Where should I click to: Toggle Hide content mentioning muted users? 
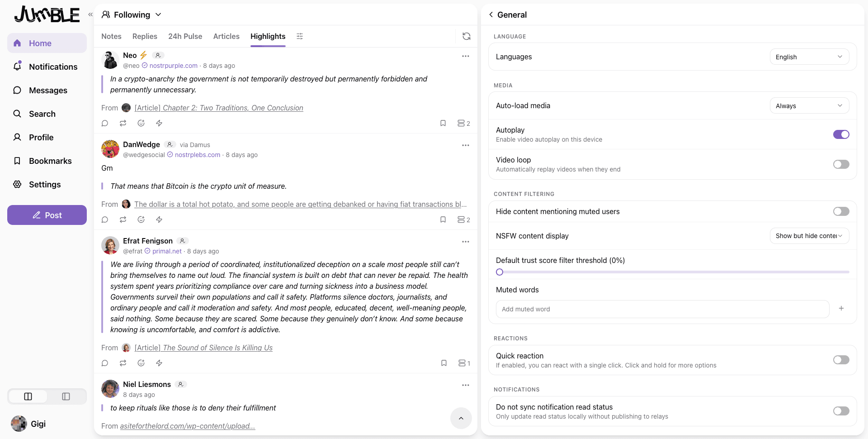(x=841, y=211)
